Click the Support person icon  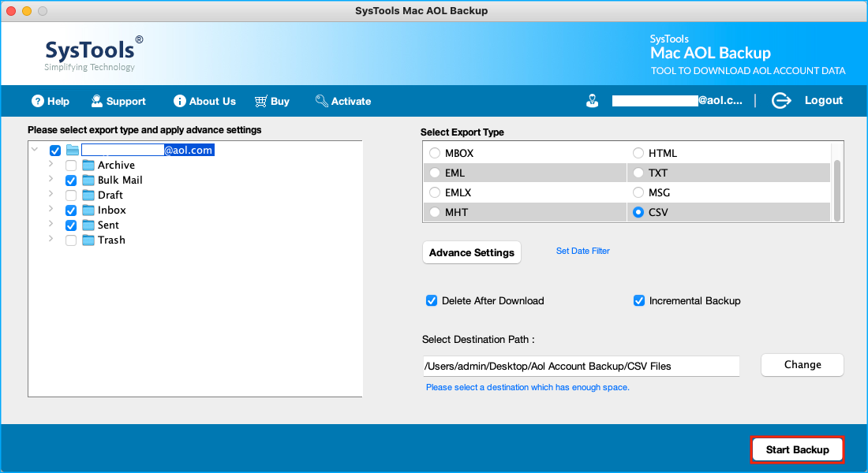[x=97, y=101]
